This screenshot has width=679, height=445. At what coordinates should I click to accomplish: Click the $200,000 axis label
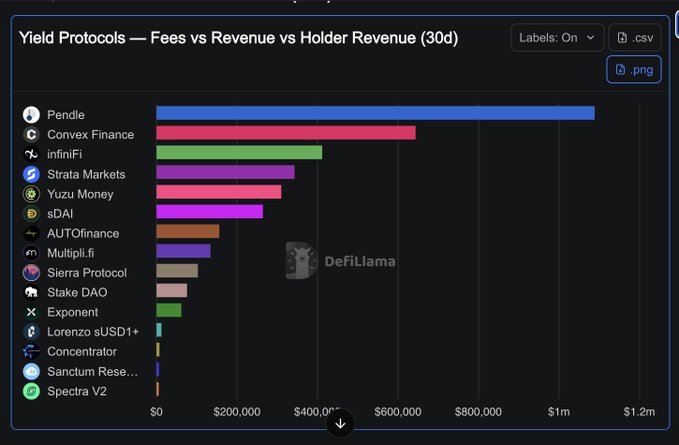(237, 412)
